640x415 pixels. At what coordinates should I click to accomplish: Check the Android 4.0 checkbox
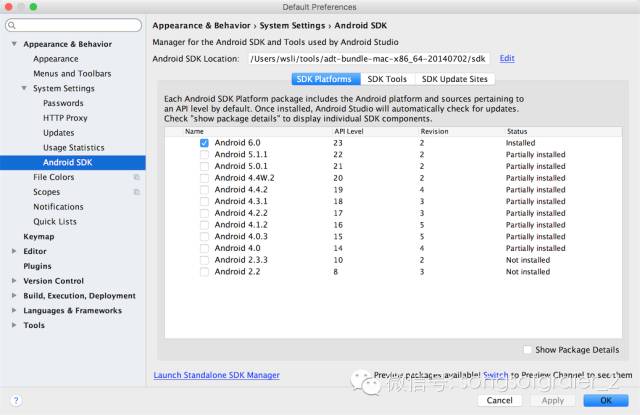pyautogui.click(x=204, y=249)
